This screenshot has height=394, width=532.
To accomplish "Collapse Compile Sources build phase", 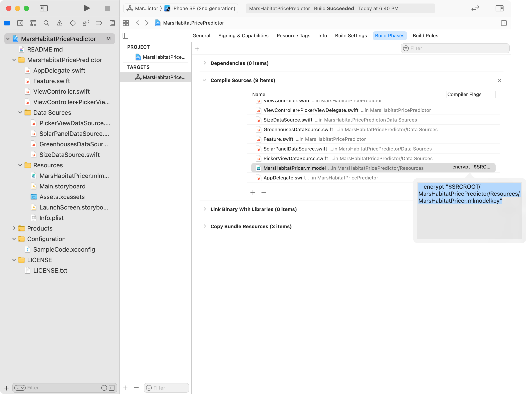I will click(x=204, y=80).
